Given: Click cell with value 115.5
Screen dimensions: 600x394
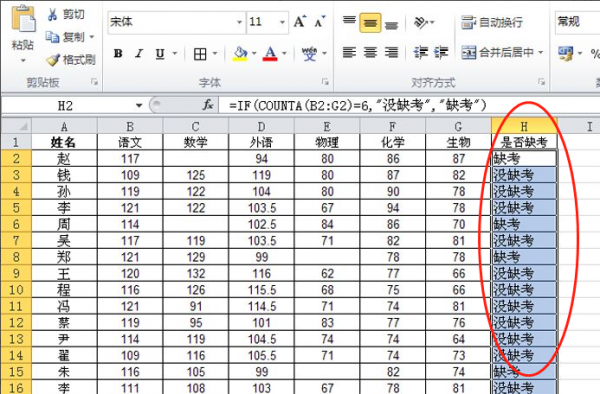Looking at the screenshot, I should pyautogui.click(x=261, y=290).
